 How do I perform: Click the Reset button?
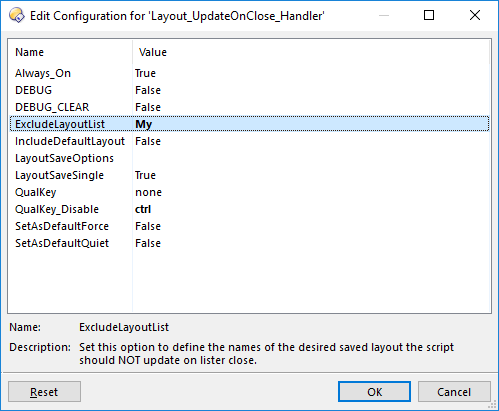(44, 392)
